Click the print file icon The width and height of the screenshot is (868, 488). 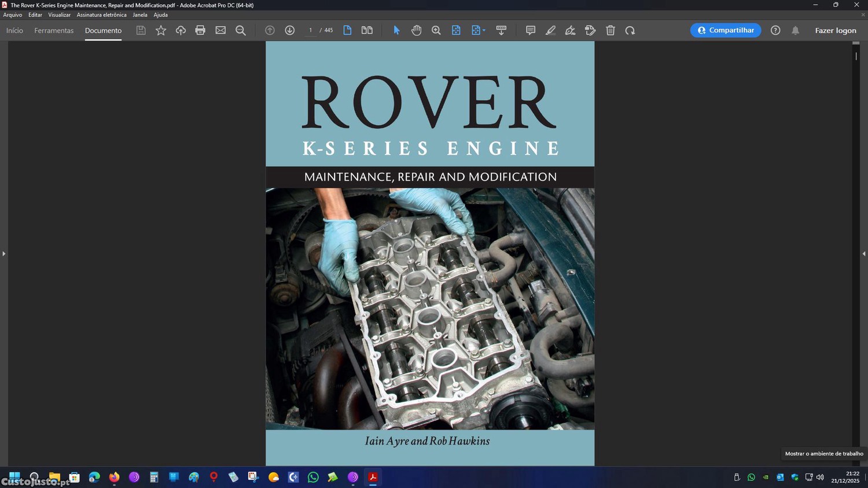click(x=200, y=30)
